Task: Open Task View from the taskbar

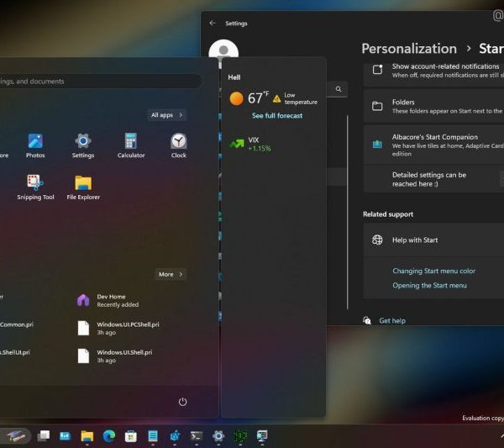Action: click(x=44, y=436)
